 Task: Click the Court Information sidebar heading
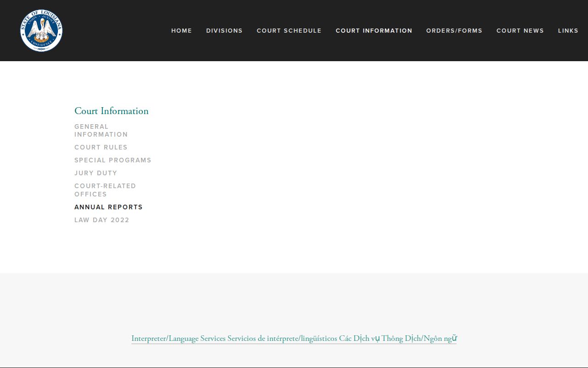coord(112,111)
